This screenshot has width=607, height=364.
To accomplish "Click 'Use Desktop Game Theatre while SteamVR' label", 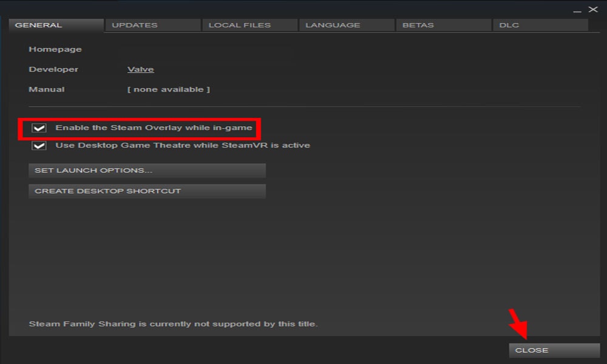I will pos(183,146).
